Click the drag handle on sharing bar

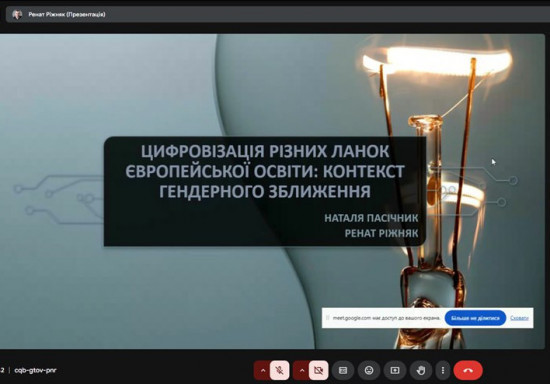(327, 318)
